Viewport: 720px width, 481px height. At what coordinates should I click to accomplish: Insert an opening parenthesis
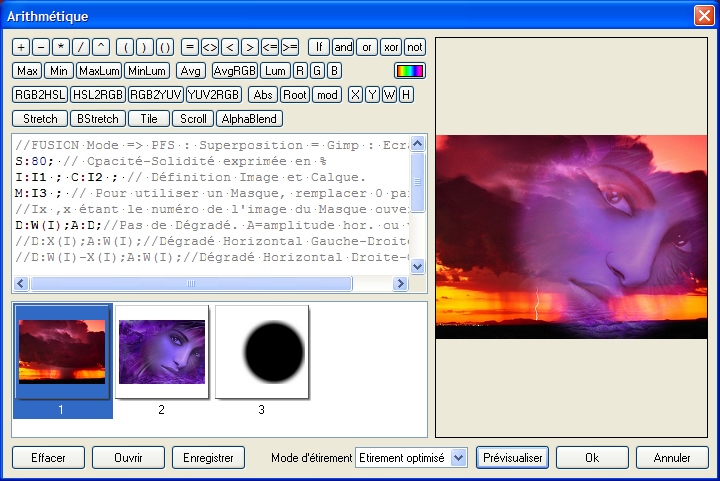pyautogui.click(x=125, y=47)
